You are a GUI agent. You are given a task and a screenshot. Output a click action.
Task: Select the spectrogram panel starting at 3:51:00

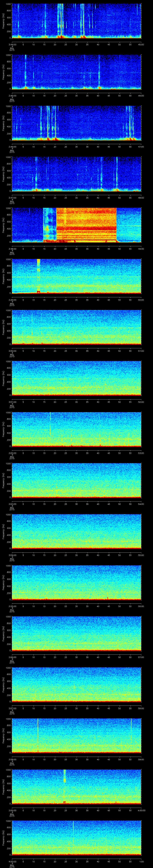(x=77, y=378)
